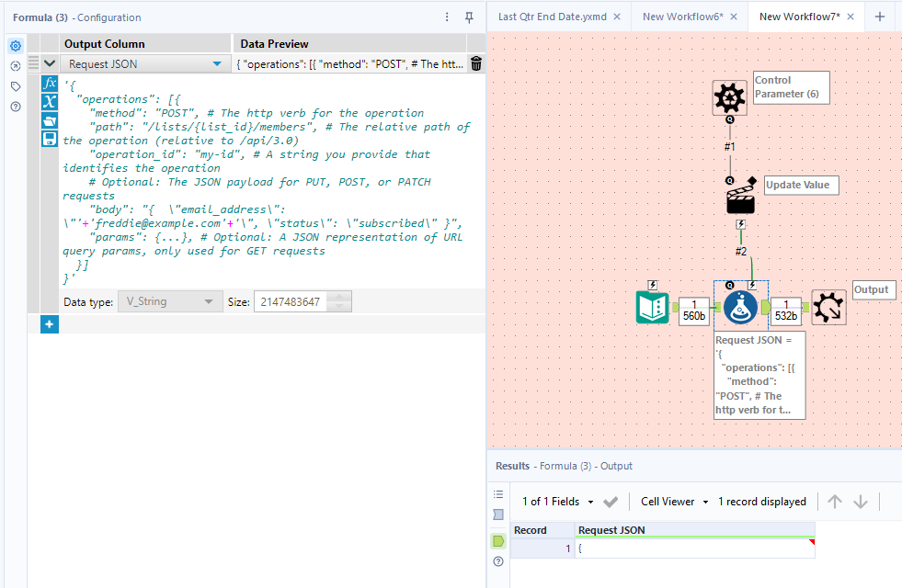The image size is (902, 588).
Task: Delete the expression using the trash icon
Action: [x=475, y=62]
